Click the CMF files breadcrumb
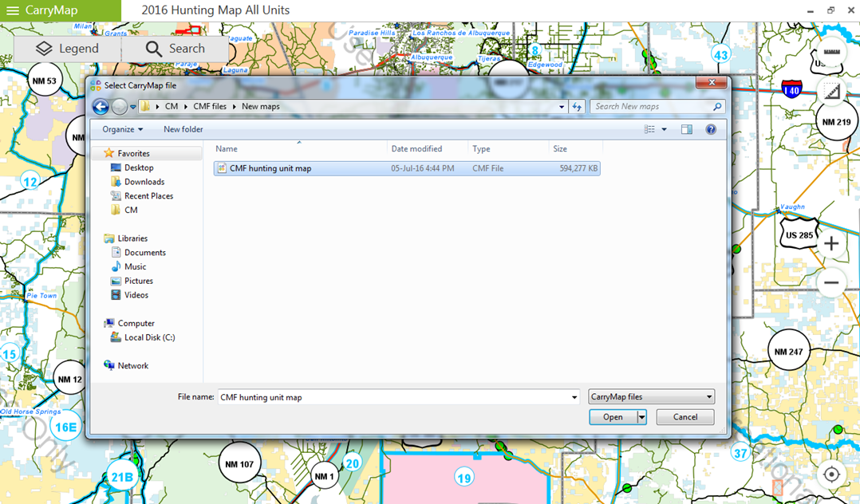Screen dimensions: 860x504 [x=210, y=106]
